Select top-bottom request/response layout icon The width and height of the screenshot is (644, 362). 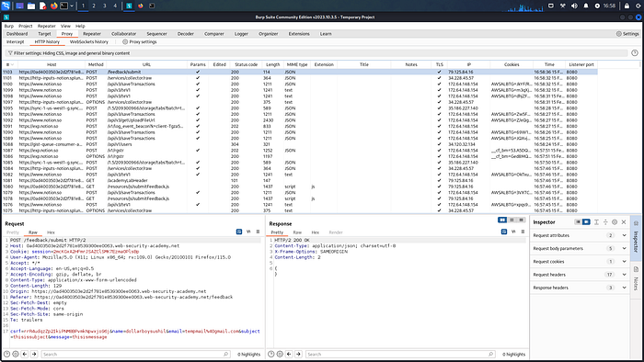[x=512, y=221]
